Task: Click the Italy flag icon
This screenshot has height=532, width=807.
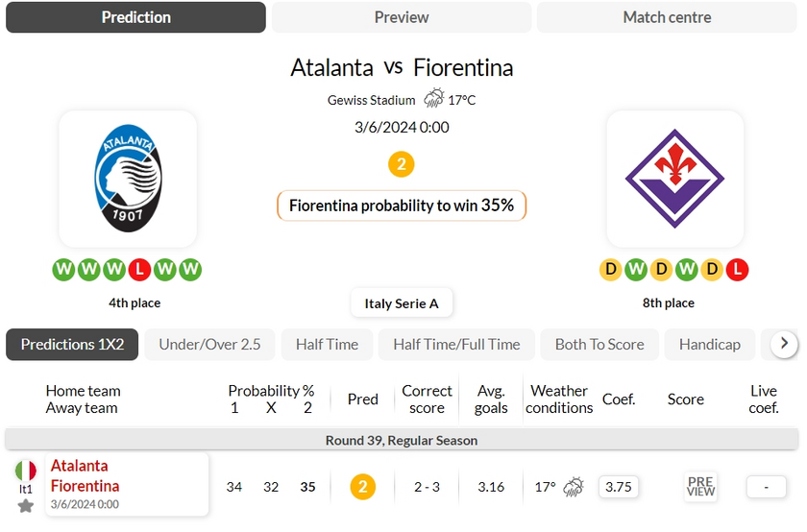Action: tap(25, 471)
